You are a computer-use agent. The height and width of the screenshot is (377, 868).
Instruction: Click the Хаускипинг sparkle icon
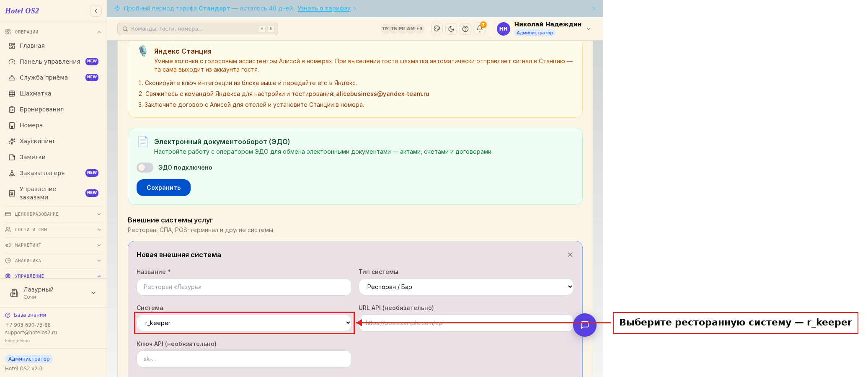(12, 141)
